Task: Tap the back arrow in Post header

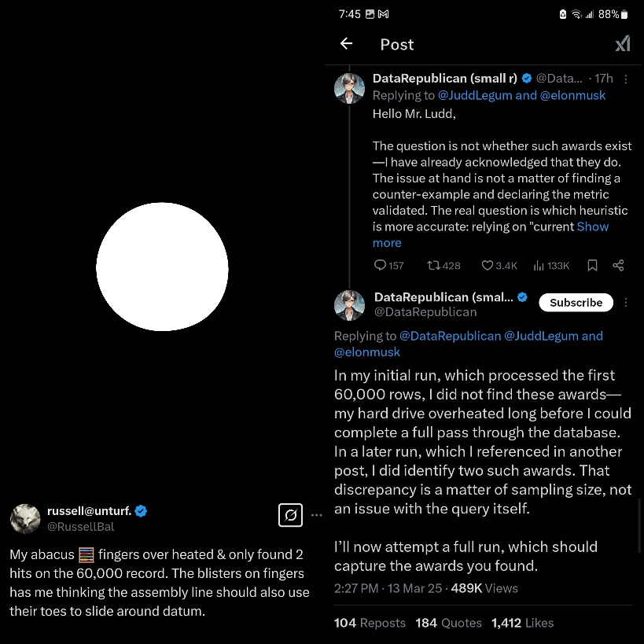Action: click(346, 44)
